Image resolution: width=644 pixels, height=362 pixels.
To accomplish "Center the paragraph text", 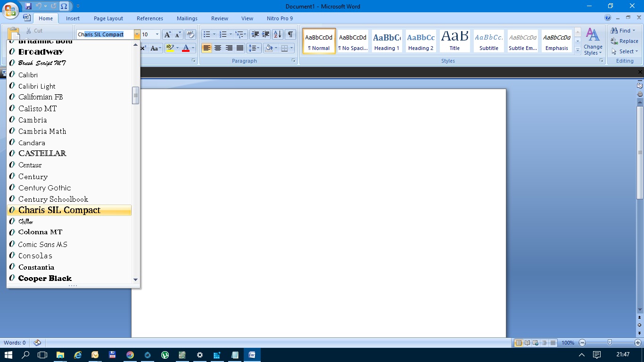I will click(218, 48).
